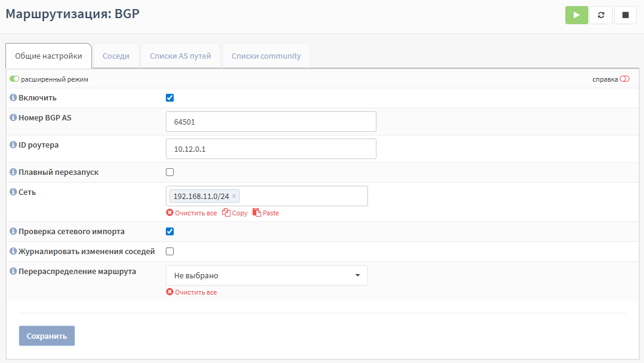This screenshot has width=644, height=363.
Task: Restart the BGP service via refresh icon
Action: click(x=601, y=15)
